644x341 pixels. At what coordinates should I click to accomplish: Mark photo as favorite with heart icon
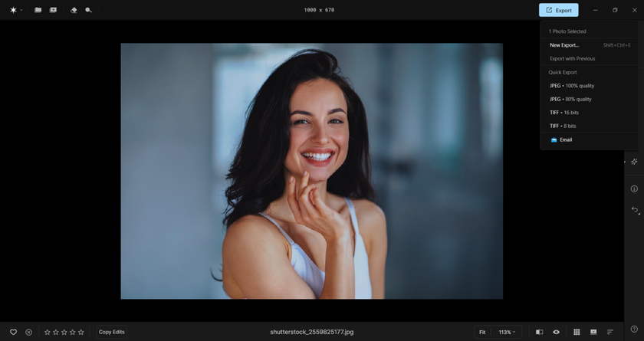[x=13, y=332]
